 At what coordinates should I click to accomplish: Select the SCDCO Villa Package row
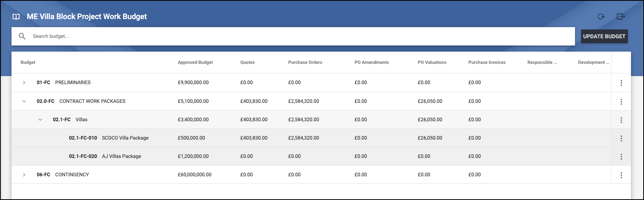tap(125, 138)
